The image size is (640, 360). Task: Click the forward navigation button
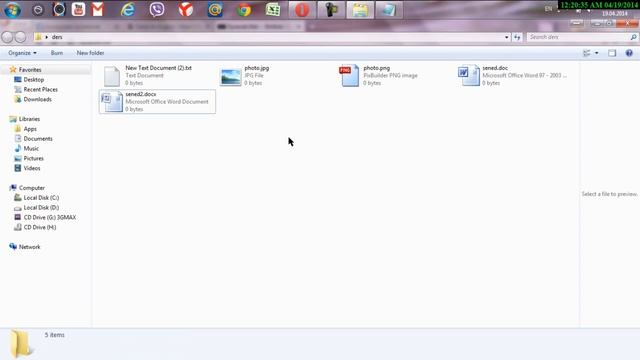coord(20,37)
